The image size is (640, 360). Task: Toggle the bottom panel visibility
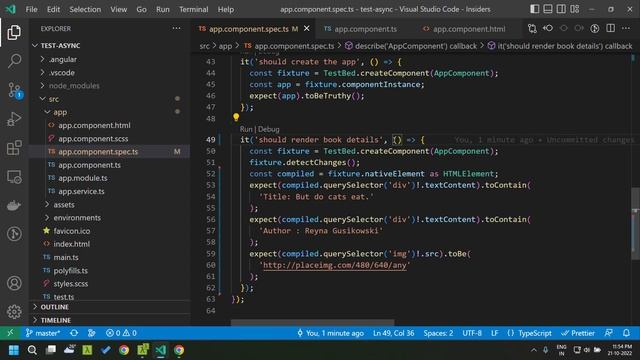[548, 9]
